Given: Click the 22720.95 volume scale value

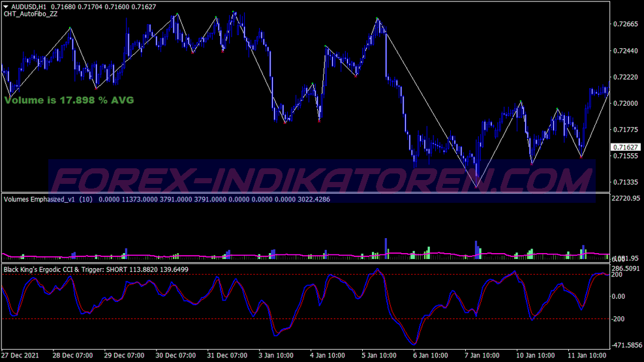Looking at the screenshot, I should (x=626, y=198).
